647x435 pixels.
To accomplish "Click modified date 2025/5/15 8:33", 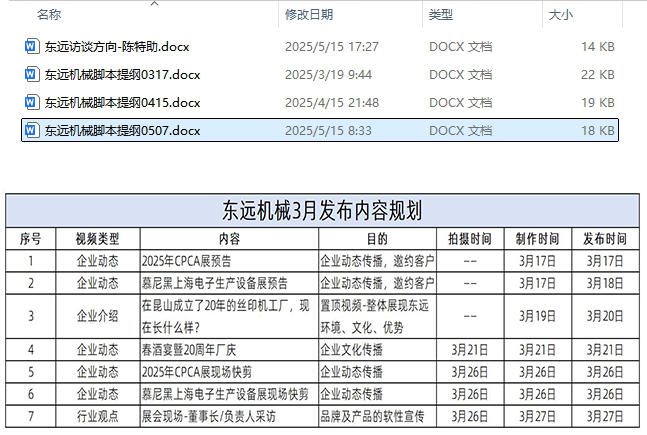I will pos(328,131).
